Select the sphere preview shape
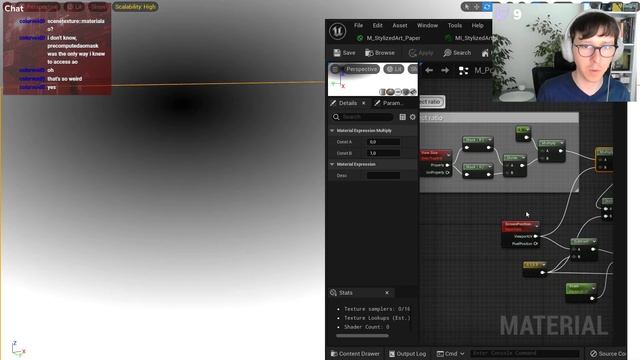Screen dimensions: 640x360 click(x=390, y=92)
